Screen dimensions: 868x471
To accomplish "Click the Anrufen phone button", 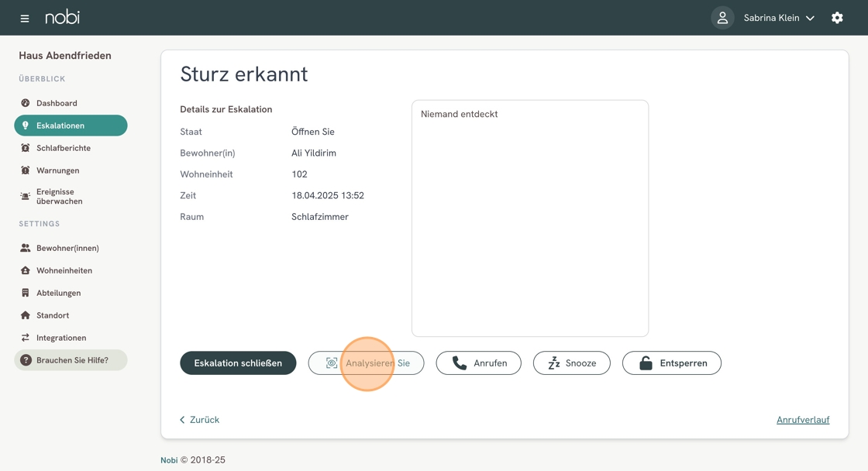I will click(478, 363).
